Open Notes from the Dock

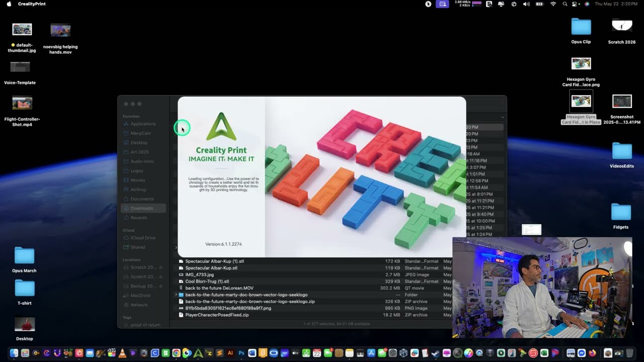pyautogui.click(x=350, y=353)
